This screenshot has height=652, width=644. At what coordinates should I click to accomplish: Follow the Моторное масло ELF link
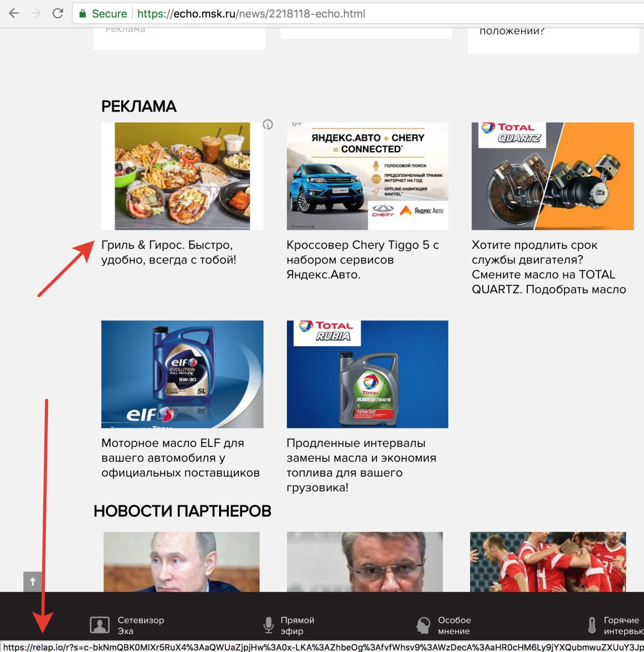click(x=180, y=458)
